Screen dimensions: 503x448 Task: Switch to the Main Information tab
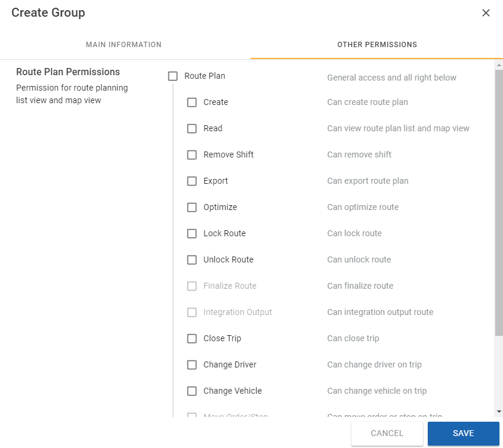[x=124, y=45]
